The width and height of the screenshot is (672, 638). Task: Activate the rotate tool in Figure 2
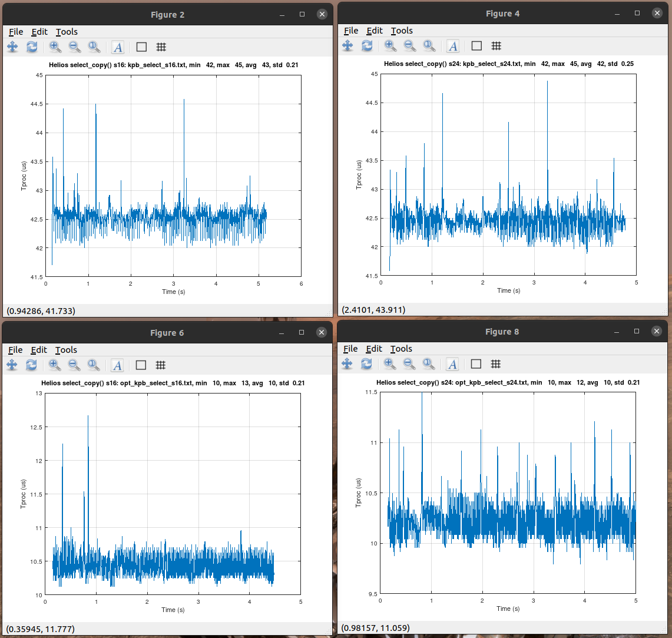point(32,47)
